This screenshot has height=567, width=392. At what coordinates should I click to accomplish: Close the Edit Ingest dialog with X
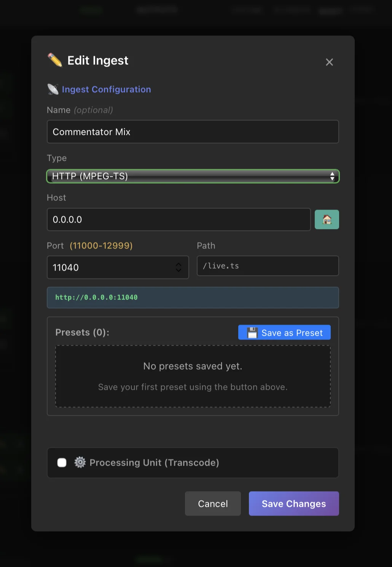coord(329,62)
